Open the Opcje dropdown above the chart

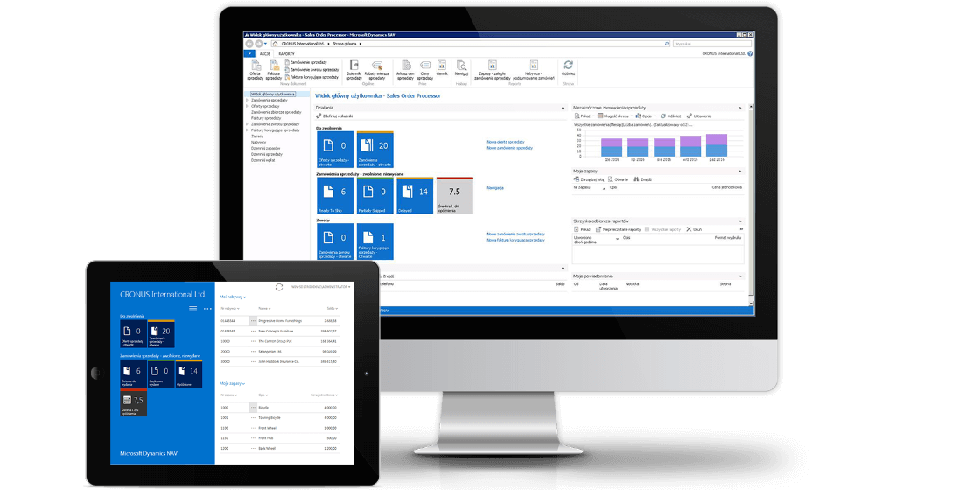pyautogui.click(x=646, y=116)
